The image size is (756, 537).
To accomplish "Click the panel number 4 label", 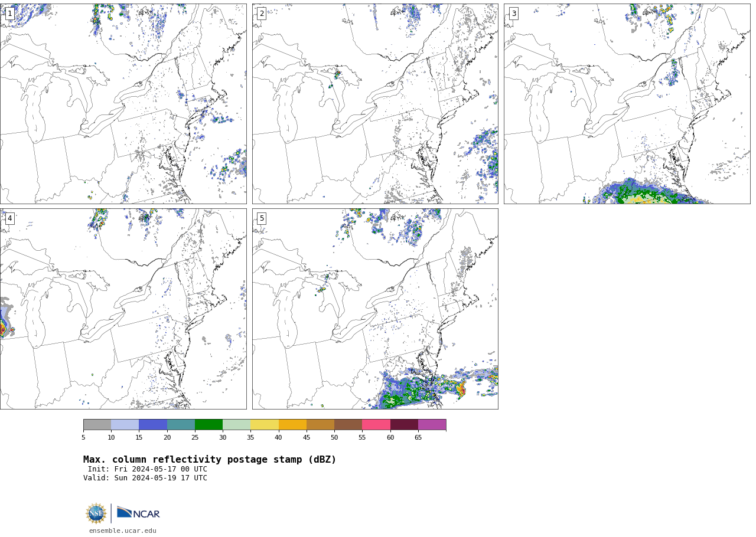I will click(x=9, y=218).
